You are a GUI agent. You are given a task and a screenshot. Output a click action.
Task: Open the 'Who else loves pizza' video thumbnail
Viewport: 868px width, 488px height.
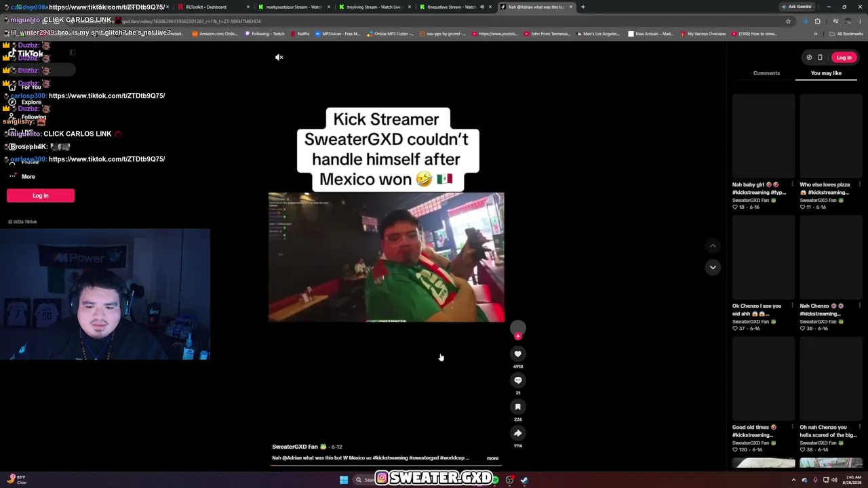click(x=831, y=136)
